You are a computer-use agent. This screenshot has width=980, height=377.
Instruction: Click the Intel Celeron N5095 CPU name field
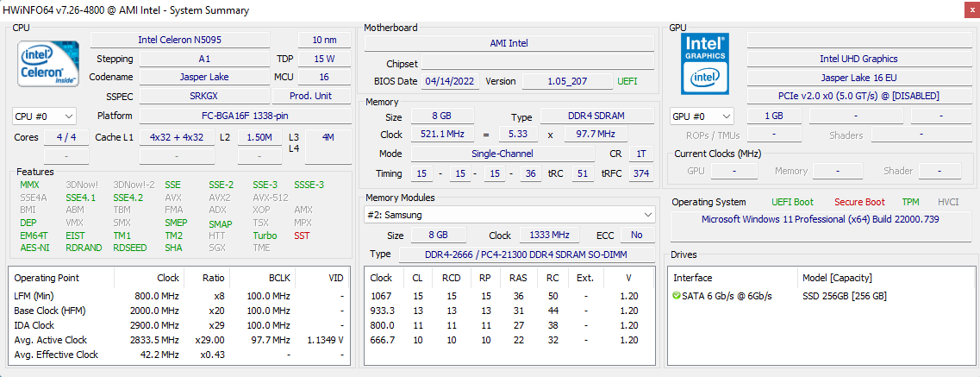[x=180, y=40]
